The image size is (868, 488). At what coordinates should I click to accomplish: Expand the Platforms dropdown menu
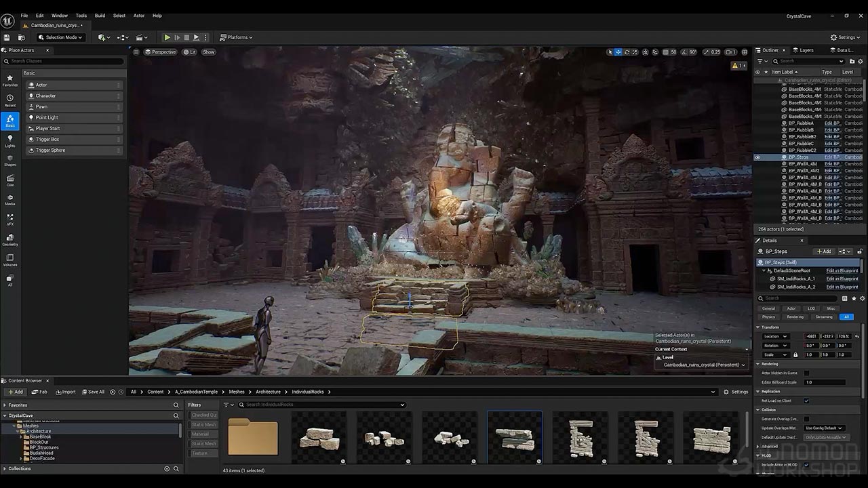click(x=237, y=37)
